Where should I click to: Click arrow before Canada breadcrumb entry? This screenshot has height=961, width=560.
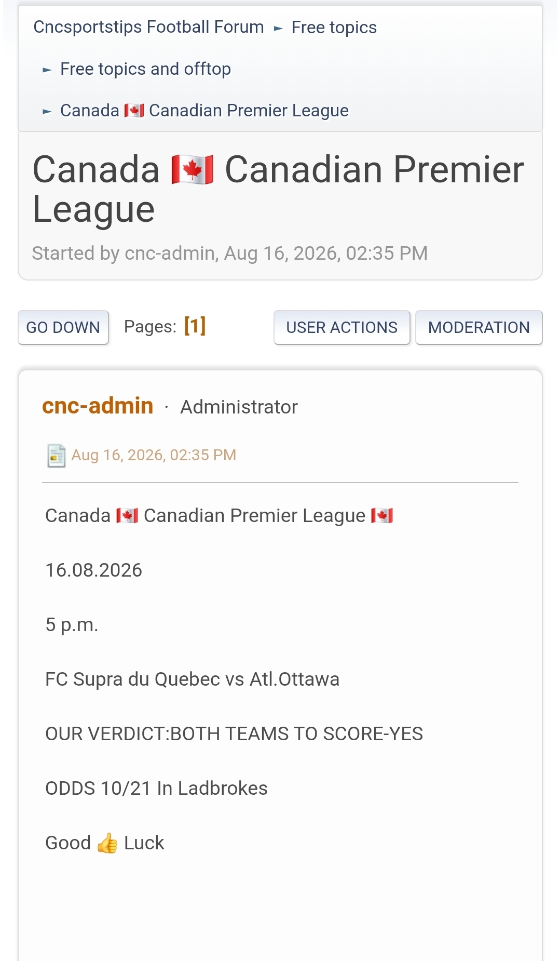tap(47, 111)
